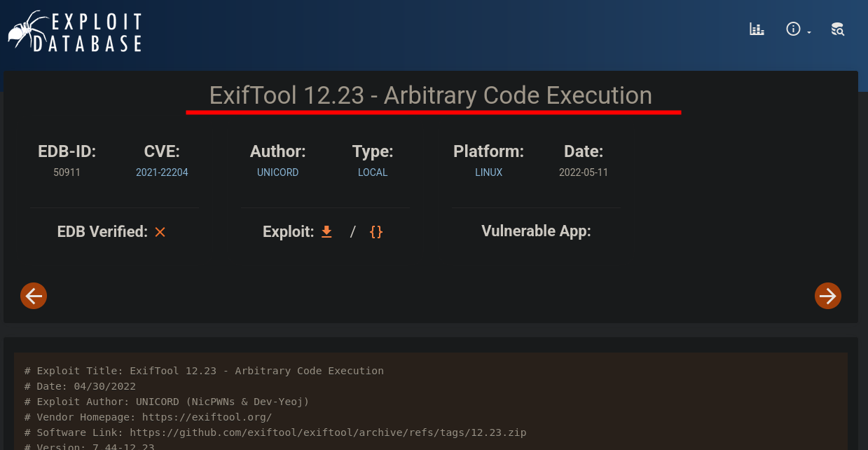
Task: Click the date 2022-05-11
Action: click(583, 172)
